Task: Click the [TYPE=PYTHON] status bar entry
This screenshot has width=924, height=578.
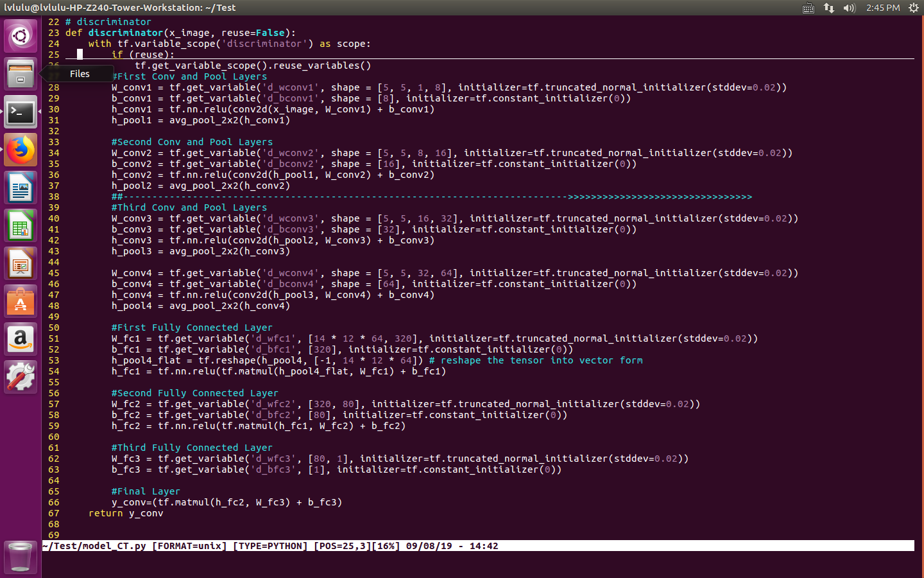Action: [x=270, y=546]
